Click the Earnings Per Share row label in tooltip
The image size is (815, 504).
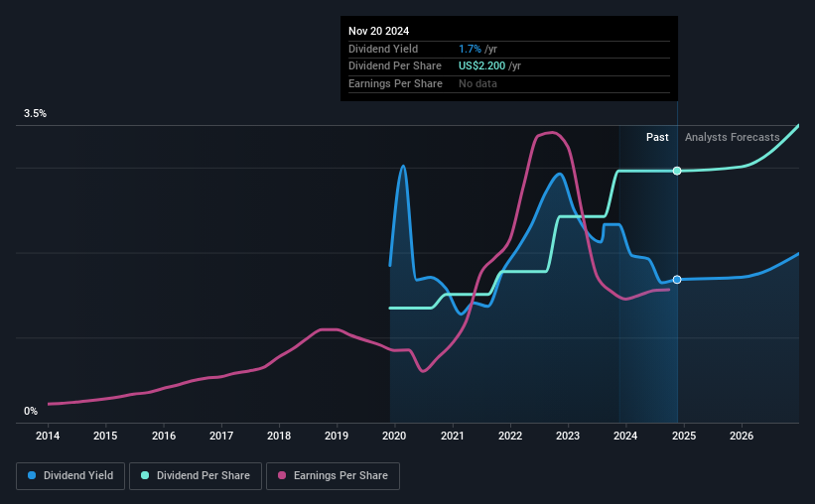[x=395, y=83]
